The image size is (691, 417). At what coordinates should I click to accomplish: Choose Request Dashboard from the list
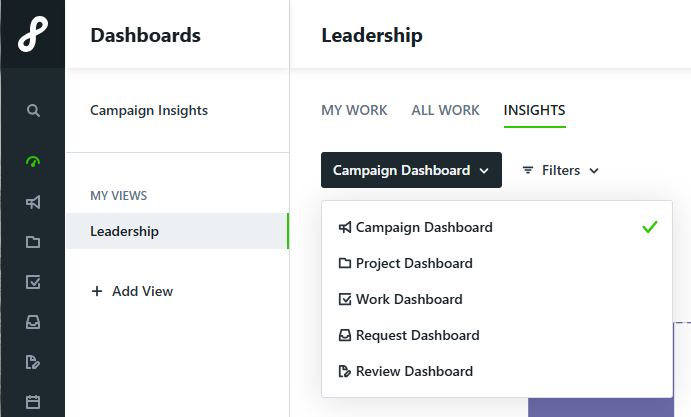497,335
